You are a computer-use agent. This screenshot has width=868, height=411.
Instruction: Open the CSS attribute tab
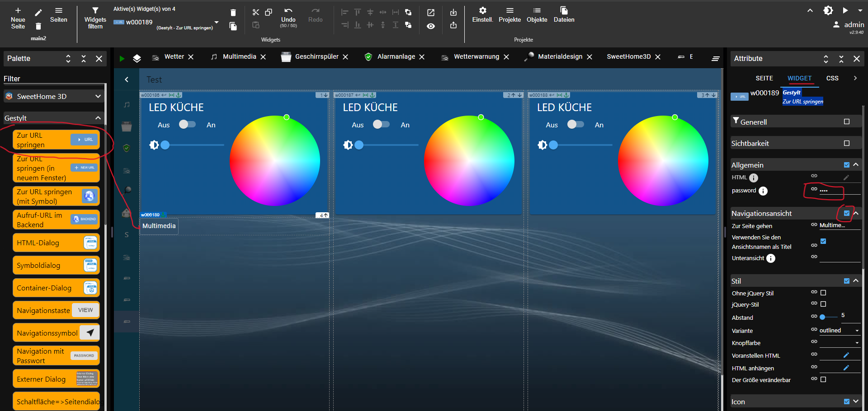[832, 78]
